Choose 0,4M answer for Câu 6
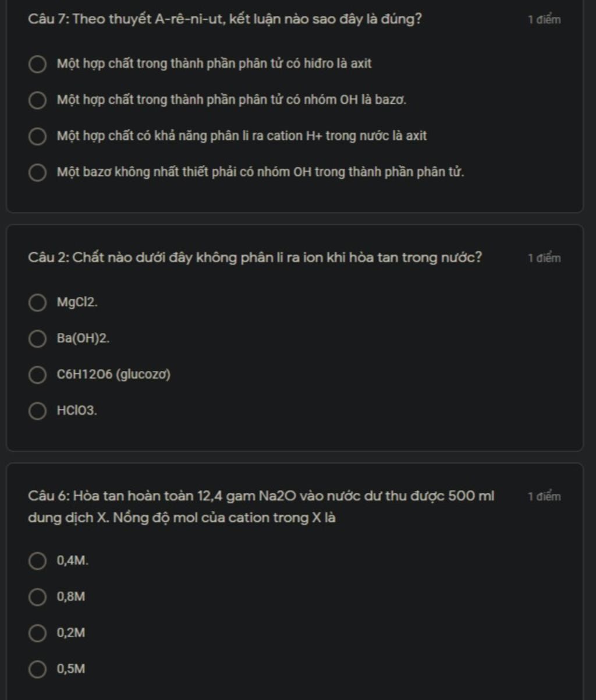596x700 pixels. [37, 561]
